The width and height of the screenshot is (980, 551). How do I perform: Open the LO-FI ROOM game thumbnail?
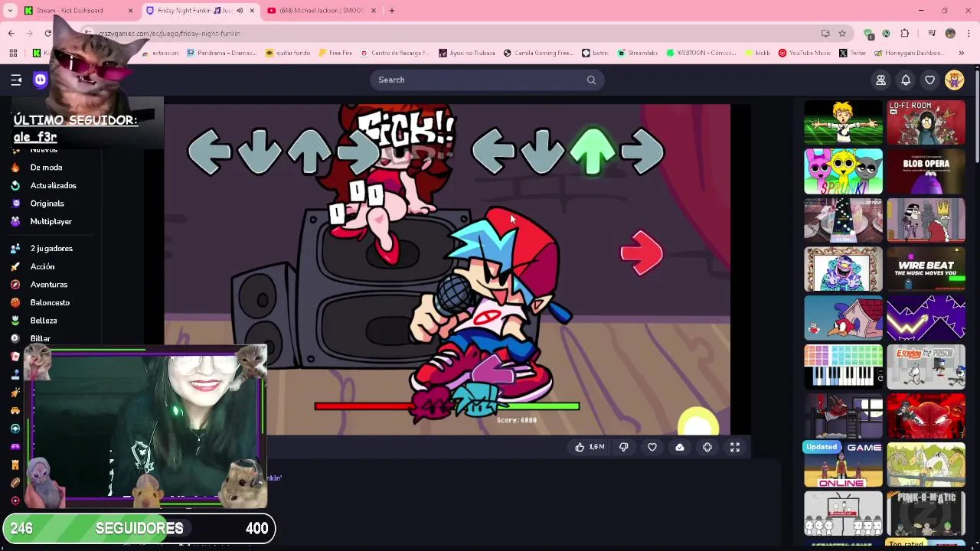pos(926,122)
